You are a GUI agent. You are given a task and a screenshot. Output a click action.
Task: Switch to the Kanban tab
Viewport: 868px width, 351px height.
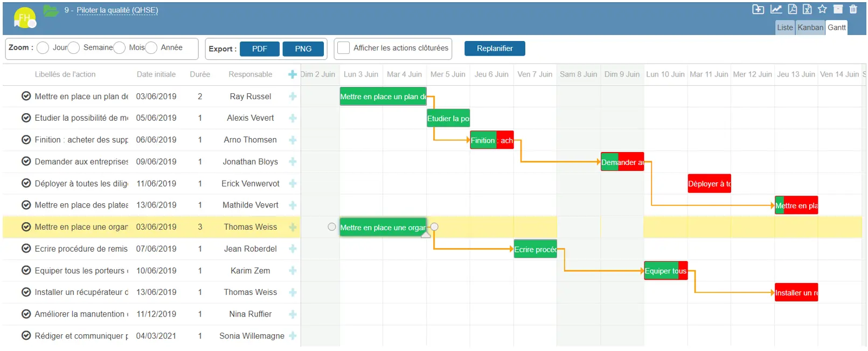810,27
